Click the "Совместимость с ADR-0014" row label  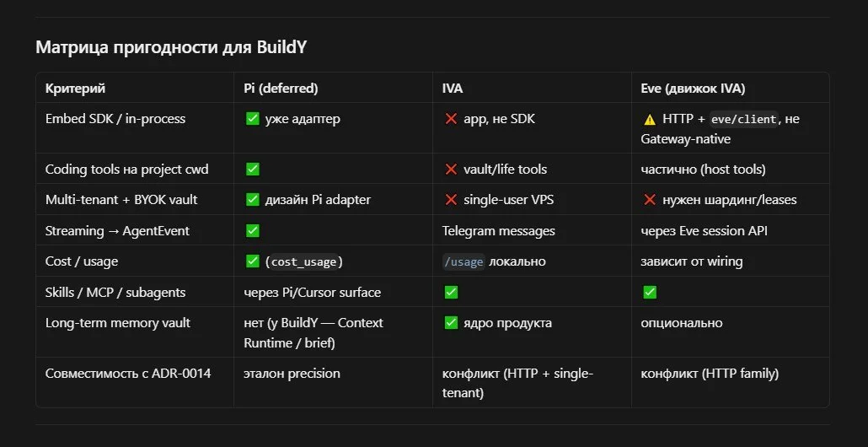128,374
